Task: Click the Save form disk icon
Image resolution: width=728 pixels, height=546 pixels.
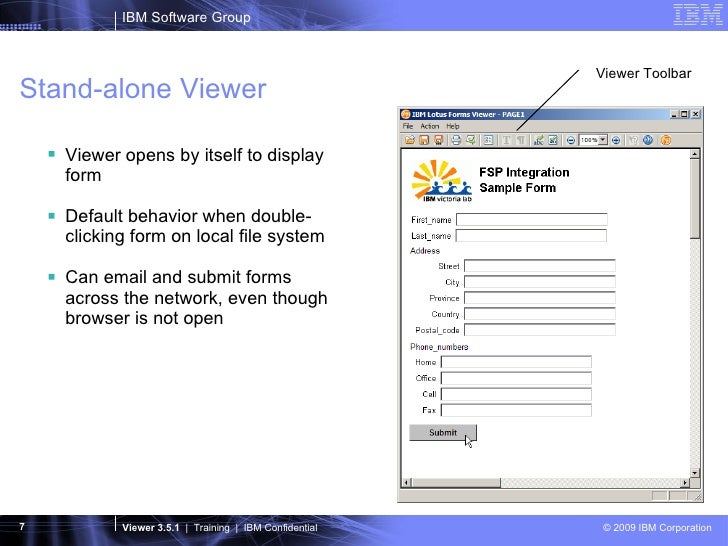Action: 424,140
